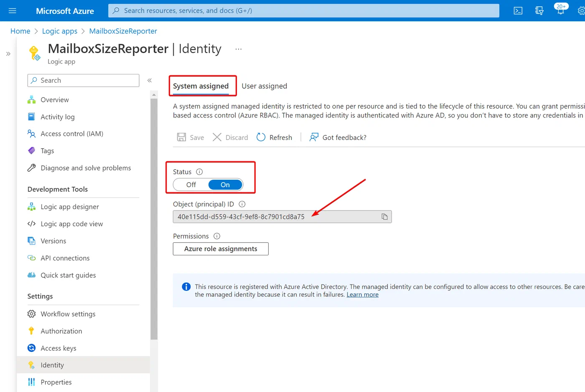Open the Versions page
This screenshot has height=392, width=585.
coord(83,241)
